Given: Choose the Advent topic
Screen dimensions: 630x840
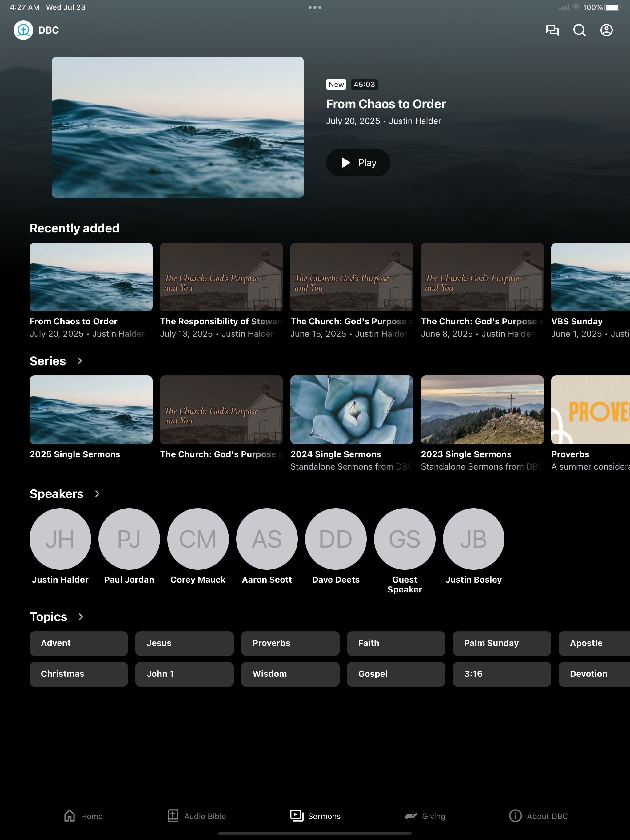Looking at the screenshot, I should (79, 643).
